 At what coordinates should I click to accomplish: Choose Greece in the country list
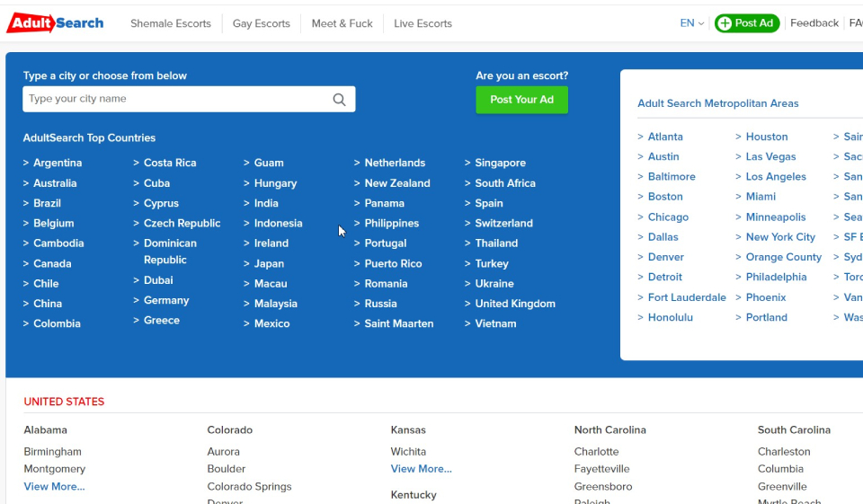point(161,320)
